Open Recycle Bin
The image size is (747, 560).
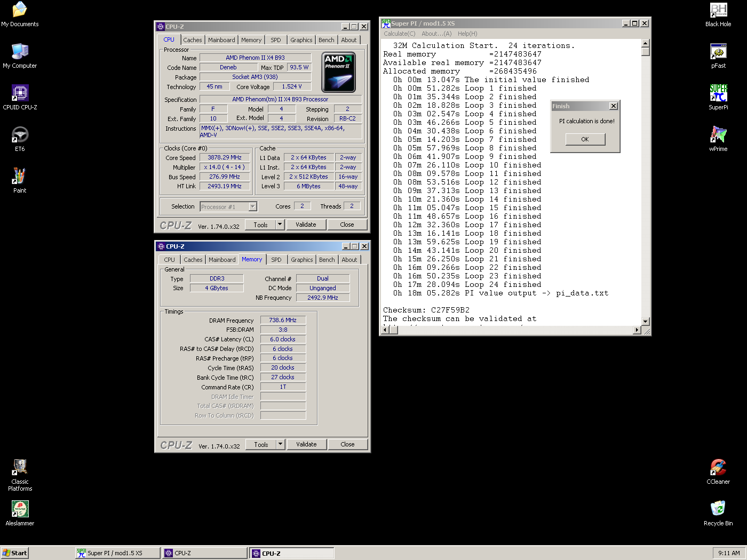718,514
